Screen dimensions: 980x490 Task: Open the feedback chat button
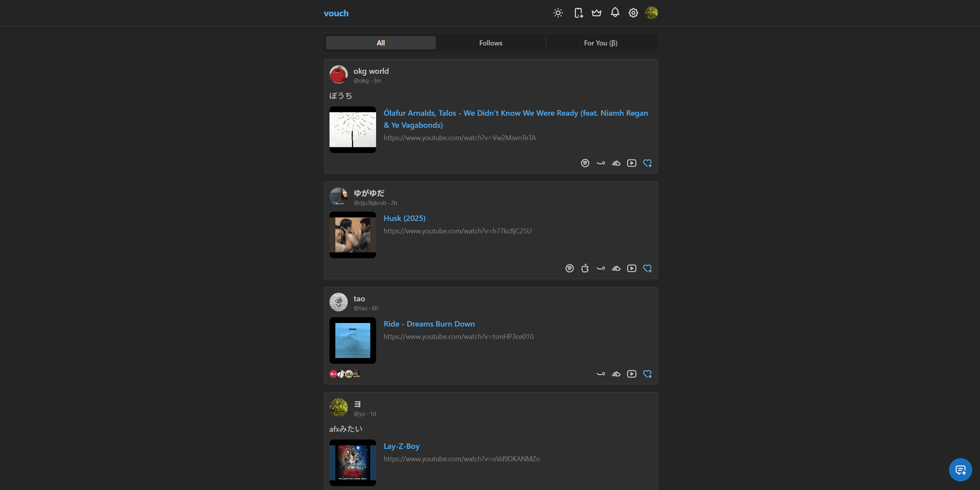[960, 470]
